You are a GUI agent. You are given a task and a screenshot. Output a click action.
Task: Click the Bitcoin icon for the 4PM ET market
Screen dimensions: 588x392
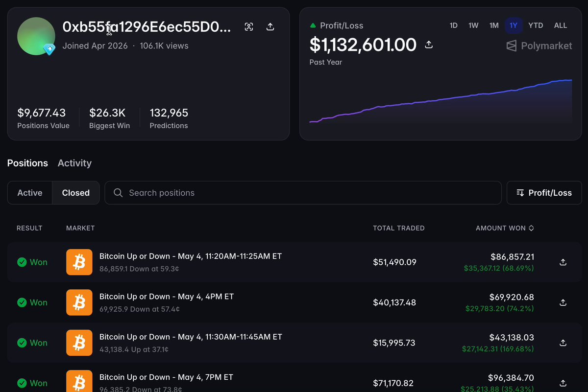pos(79,302)
